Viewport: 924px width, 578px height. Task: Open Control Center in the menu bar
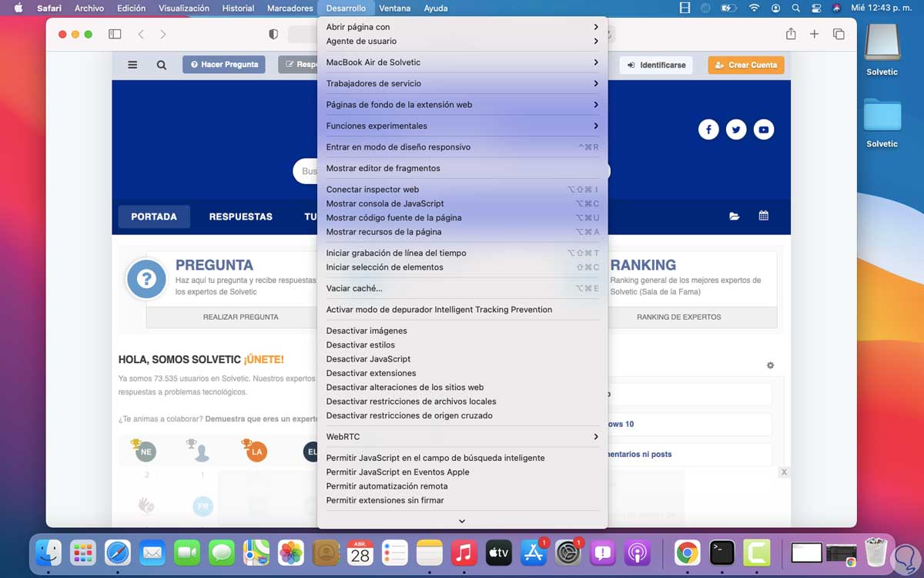click(817, 8)
